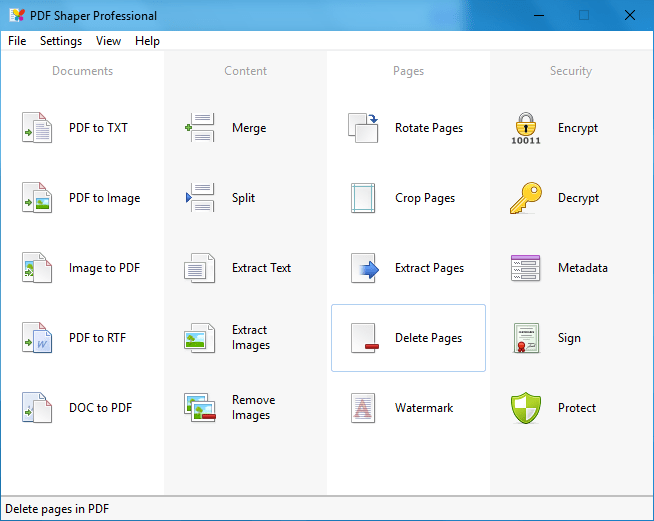Open the Settings menu

[61, 41]
